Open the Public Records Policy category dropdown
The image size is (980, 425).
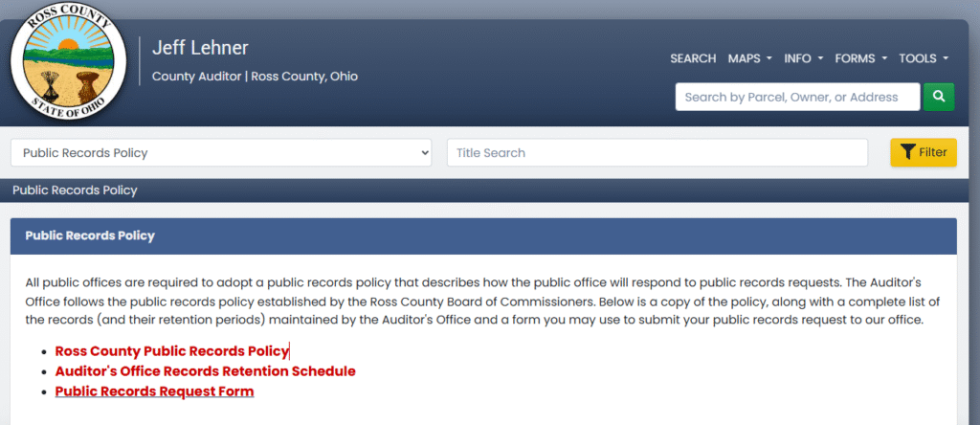click(221, 152)
